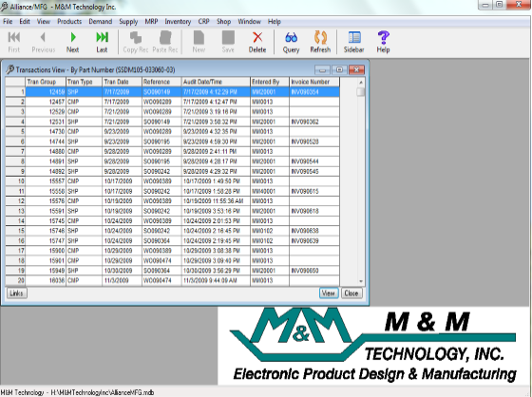Click reference SO090364 in row 16
The width and height of the screenshot is (532, 397).
161,241
